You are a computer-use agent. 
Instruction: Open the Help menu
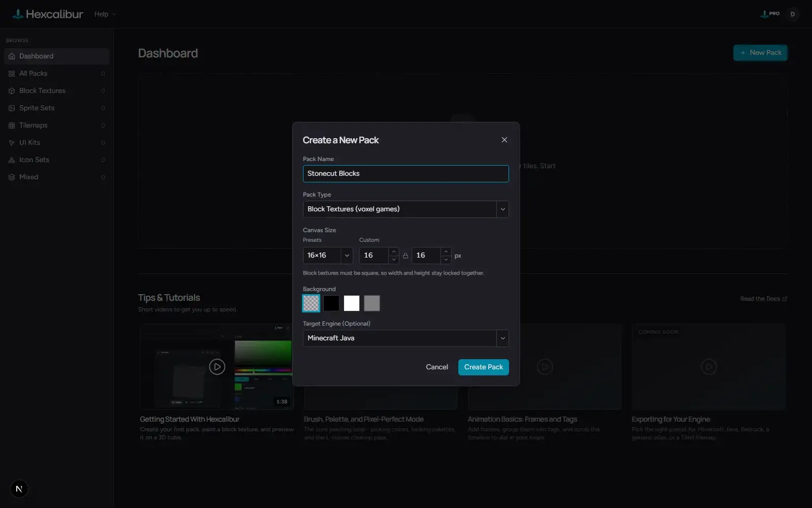105,14
